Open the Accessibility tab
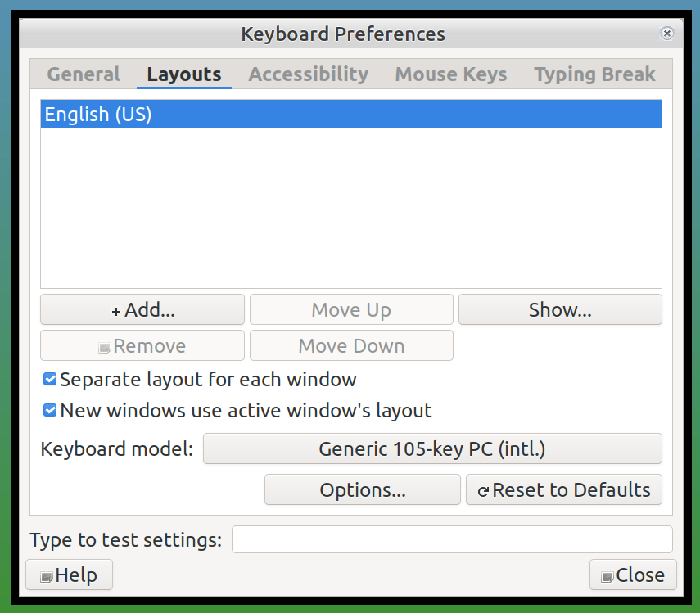 coord(309,74)
